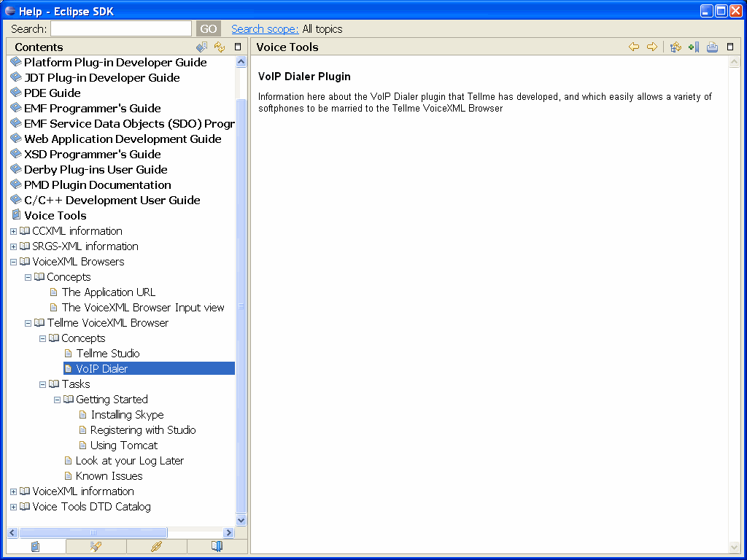Screen dimensions: 747x560
Task: Open Platform Plug-in Developer Guide book
Action: 115,63
